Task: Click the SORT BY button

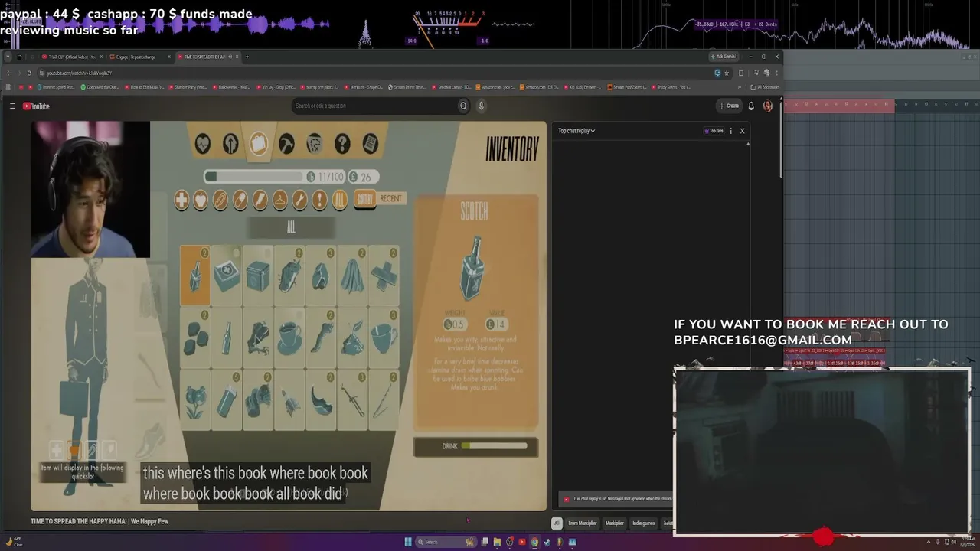Action: 364,200
